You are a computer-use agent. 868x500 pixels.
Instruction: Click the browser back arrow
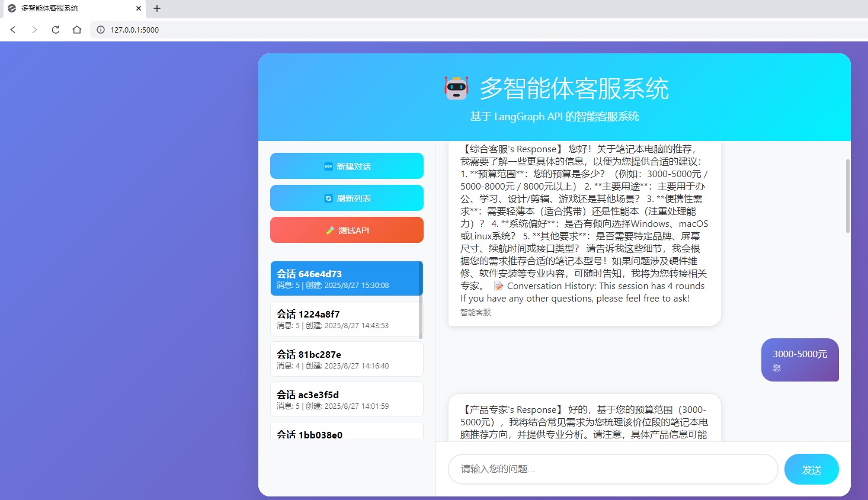pos(13,30)
